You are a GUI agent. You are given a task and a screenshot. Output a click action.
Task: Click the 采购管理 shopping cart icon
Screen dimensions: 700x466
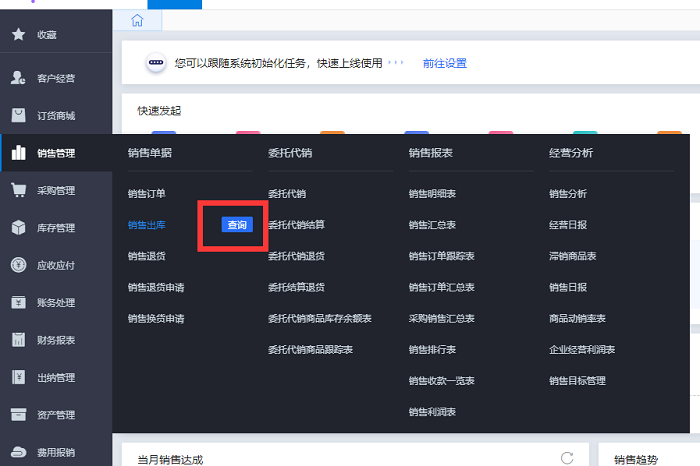click(18, 190)
